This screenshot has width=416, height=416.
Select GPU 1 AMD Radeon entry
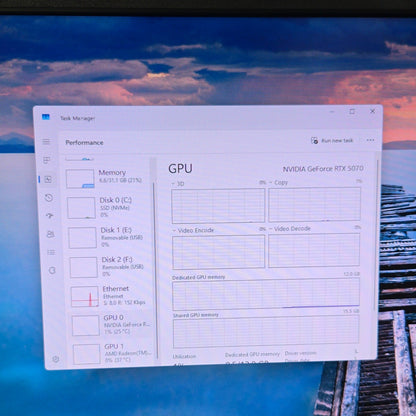pos(112,354)
